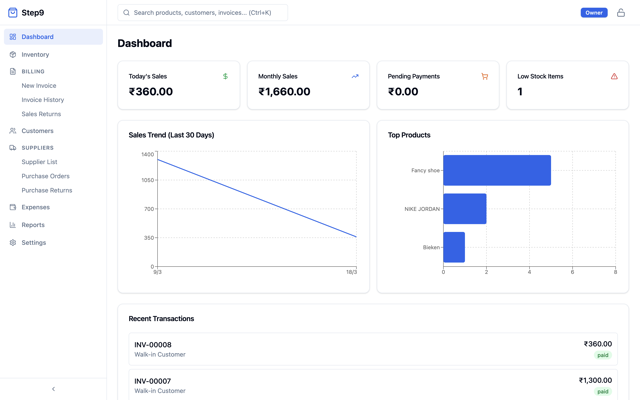Click the Inventory box icon in sidebar
This screenshot has width=640, height=400.
pos(13,55)
